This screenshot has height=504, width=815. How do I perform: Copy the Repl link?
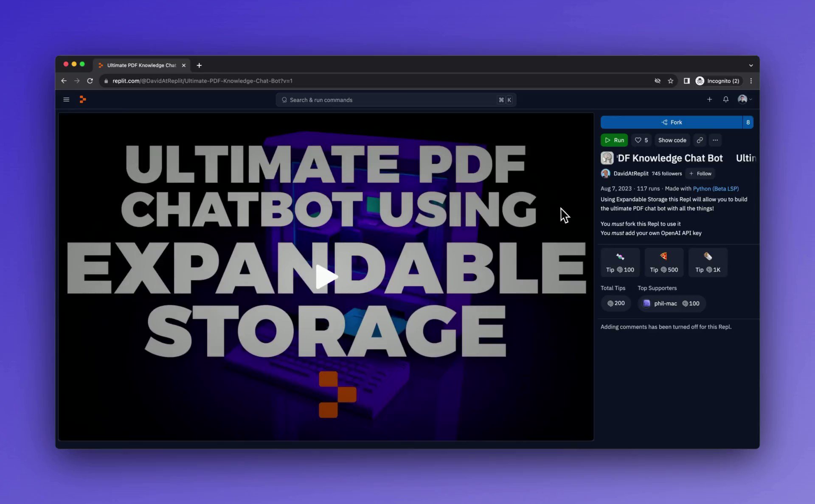[700, 140]
